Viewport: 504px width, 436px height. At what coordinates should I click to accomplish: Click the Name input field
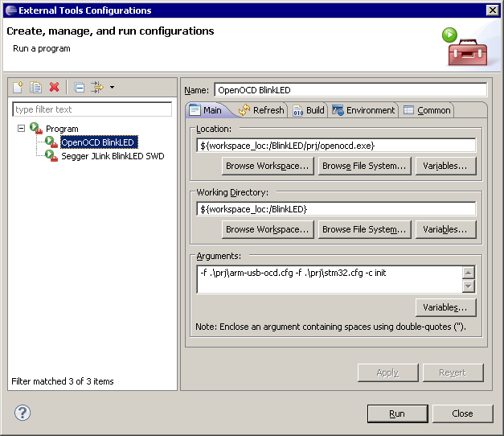click(350, 90)
